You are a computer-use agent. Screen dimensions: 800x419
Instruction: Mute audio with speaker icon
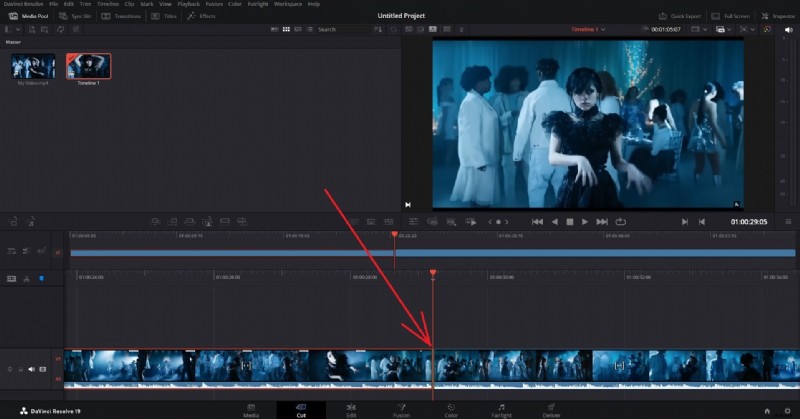[788, 30]
